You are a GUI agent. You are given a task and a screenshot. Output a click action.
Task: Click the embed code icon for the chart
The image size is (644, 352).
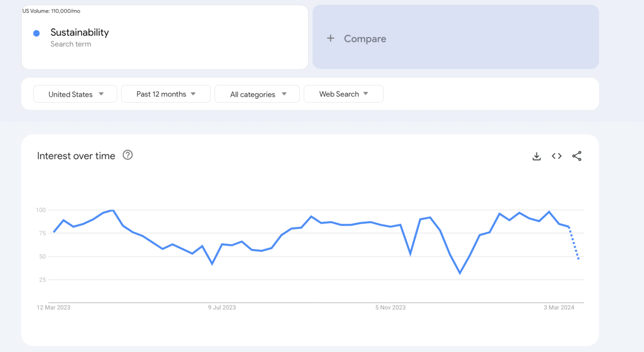point(556,155)
